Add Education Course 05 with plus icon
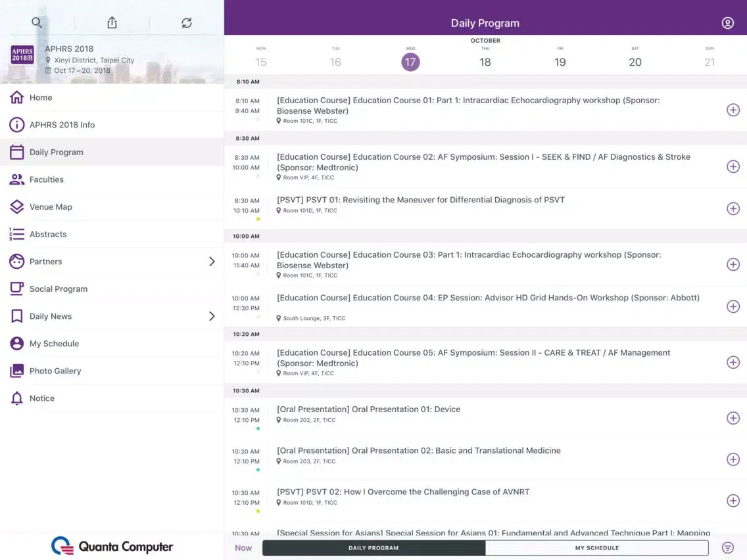Viewport: 747px width, 560px height. click(x=733, y=362)
